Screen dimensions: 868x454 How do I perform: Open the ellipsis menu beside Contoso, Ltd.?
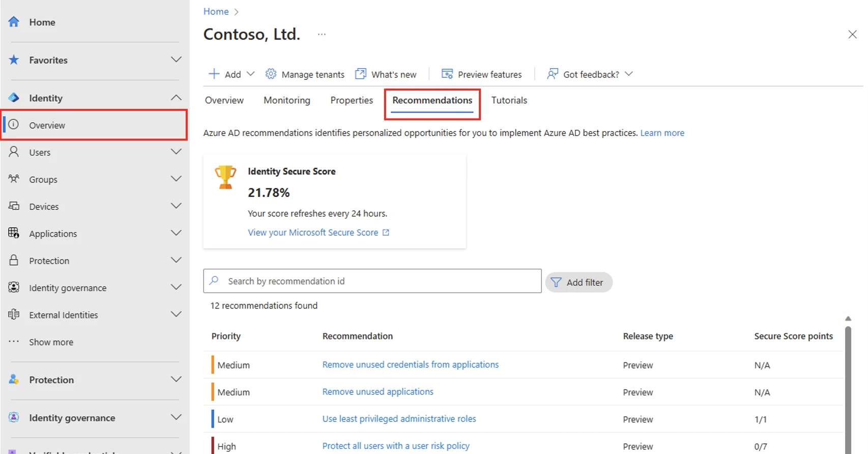(322, 35)
